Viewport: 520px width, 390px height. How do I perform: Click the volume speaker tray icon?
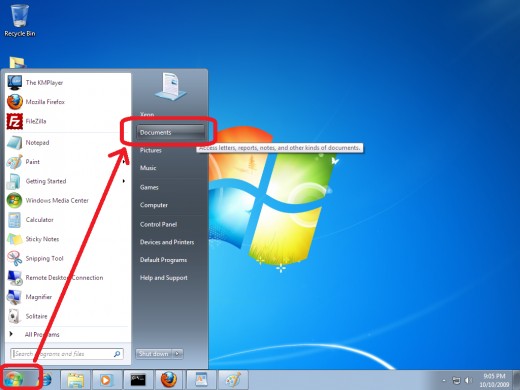[x=468, y=380]
